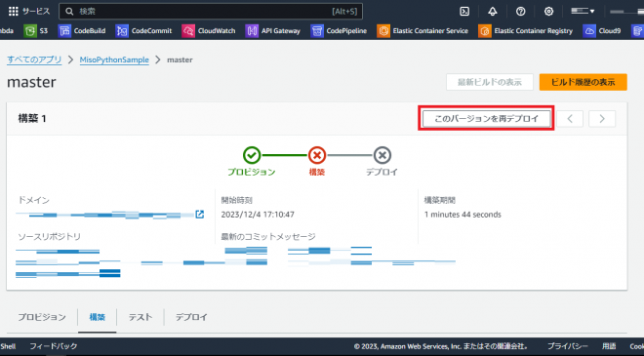Open the S3 shortcut in favorites bar

(x=36, y=31)
